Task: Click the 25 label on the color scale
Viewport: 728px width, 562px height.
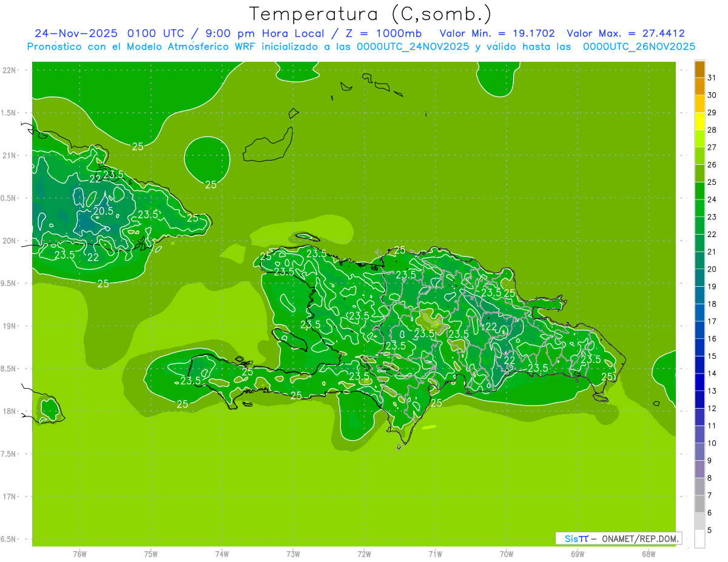Action: [x=712, y=182]
